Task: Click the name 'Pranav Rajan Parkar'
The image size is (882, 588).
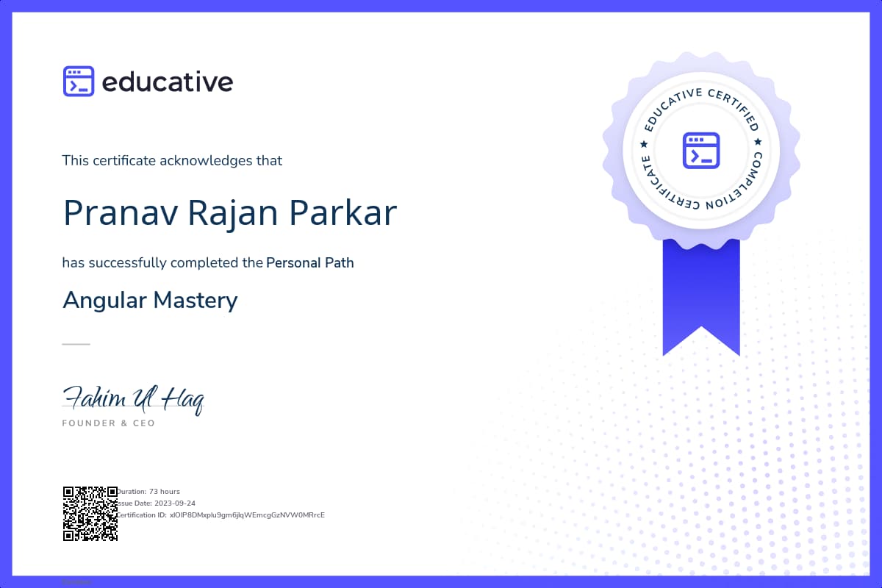Action: coord(230,212)
